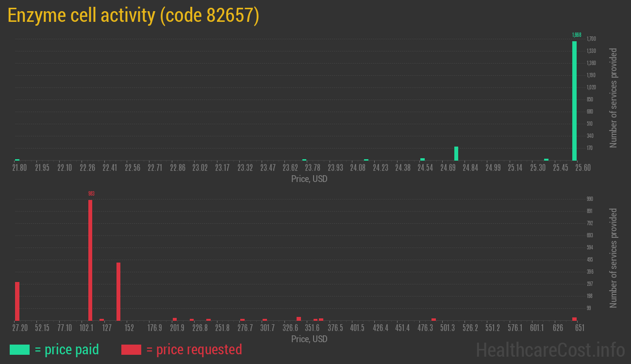This screenshot has width=631, height=364.
Task: Select the second tallest red bar near 152
Action: click(118, 291)
